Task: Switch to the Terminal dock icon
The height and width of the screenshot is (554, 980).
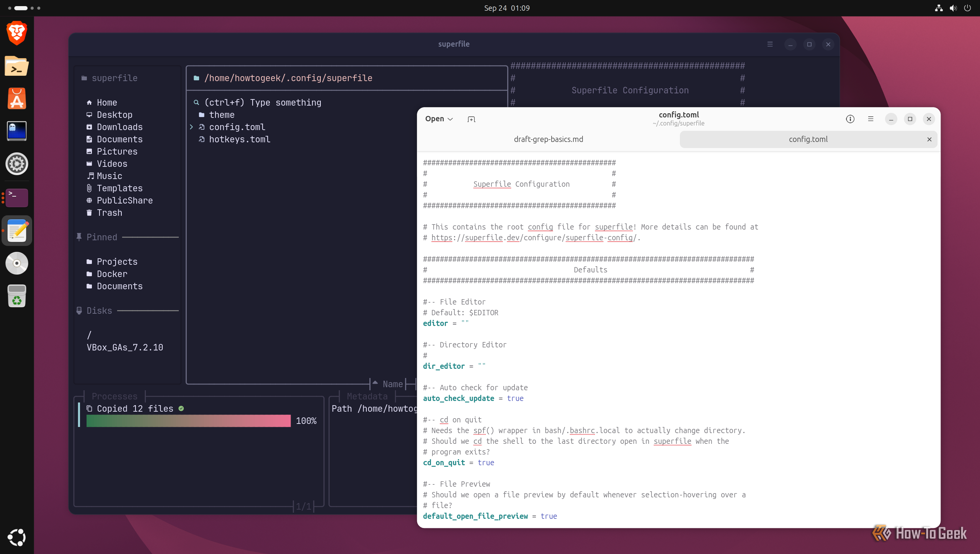Action: click(x=17, y=197)
